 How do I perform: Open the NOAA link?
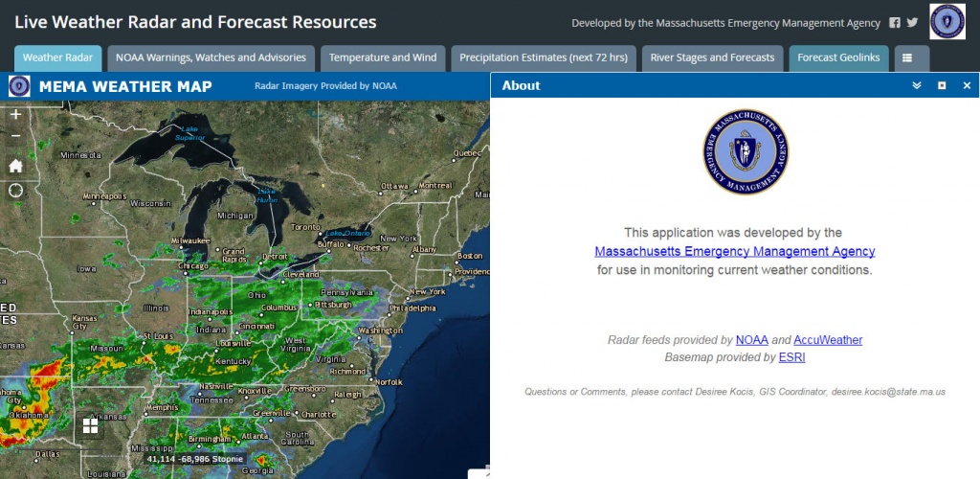click(x=752, y=340)
